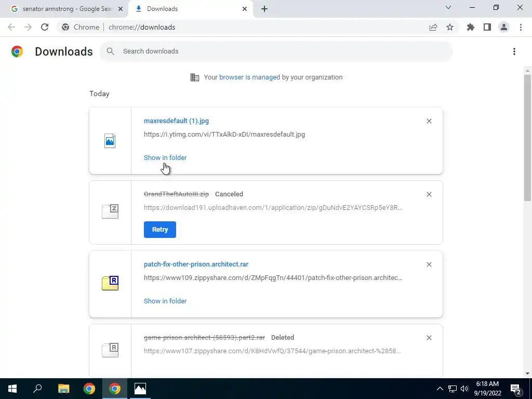The height and width of the screenshot is (399, 532).
Task: Retry the GrandTheftAutoIII.zip download
Action: (160, 230)
